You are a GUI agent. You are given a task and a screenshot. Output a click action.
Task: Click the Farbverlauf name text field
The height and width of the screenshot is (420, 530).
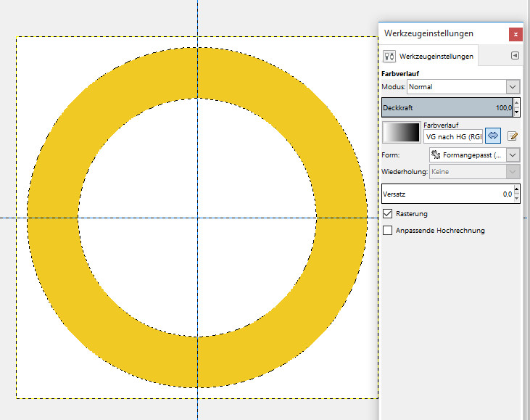click(x=452, y=136)
